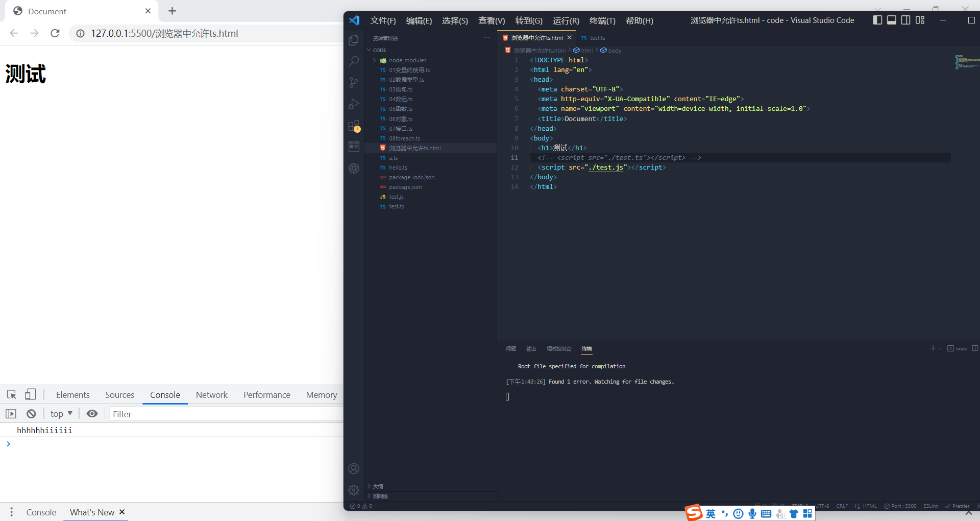Click the ESLint status bar item

coord(930,506)
